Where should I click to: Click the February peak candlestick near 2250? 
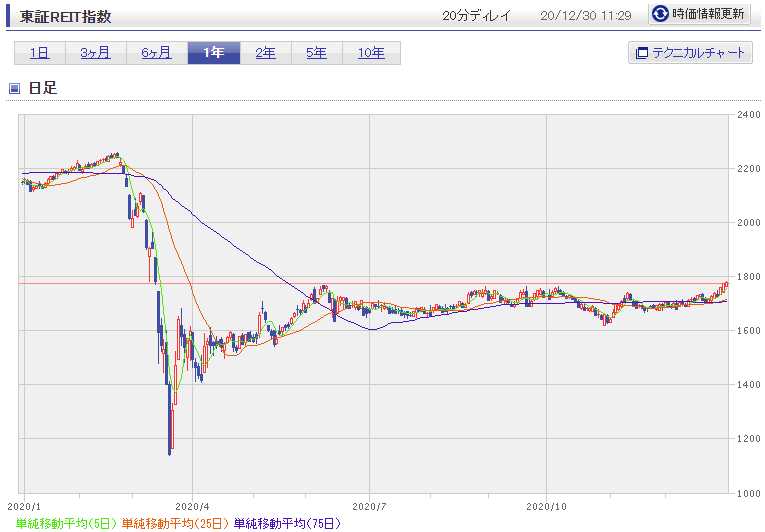pyautogui.click(x=117, y=155)
